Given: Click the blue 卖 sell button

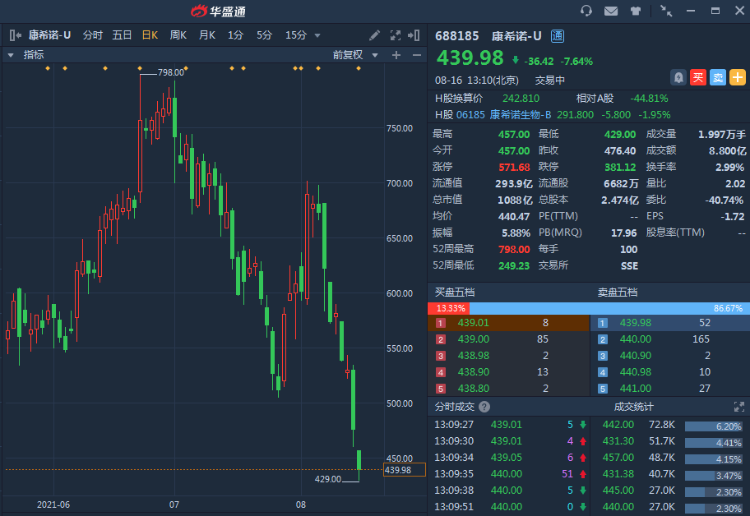Looking at the screenshot, I should click(717, 77).
